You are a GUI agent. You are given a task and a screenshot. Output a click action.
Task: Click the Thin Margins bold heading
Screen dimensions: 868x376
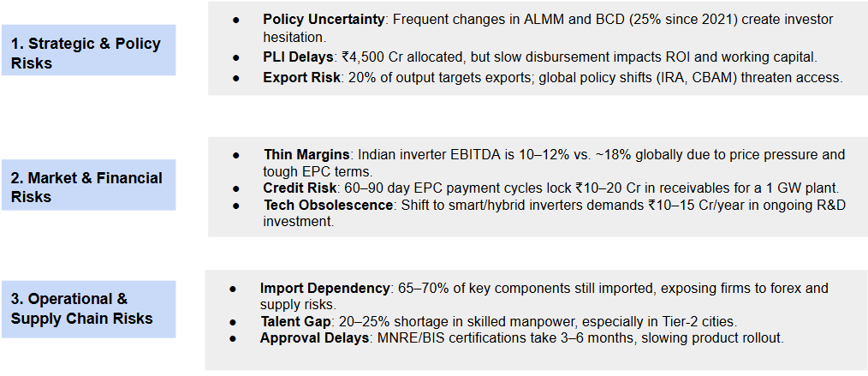[306, 155]
